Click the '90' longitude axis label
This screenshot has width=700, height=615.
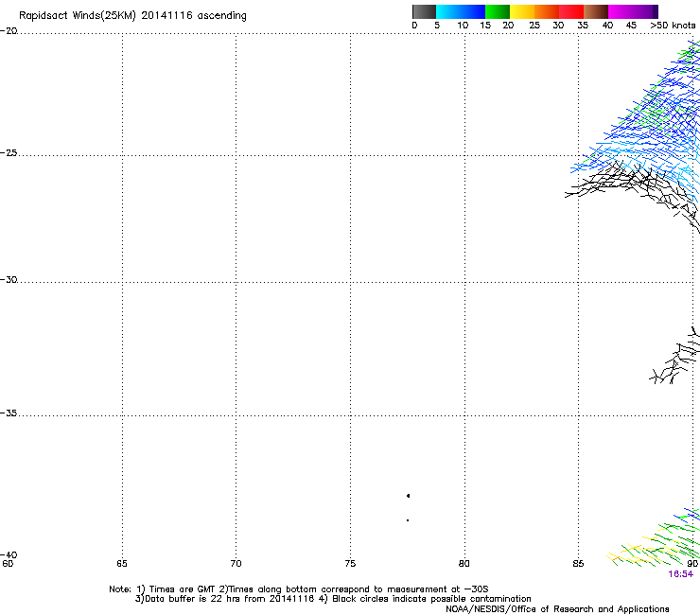[x=692, y=564]
